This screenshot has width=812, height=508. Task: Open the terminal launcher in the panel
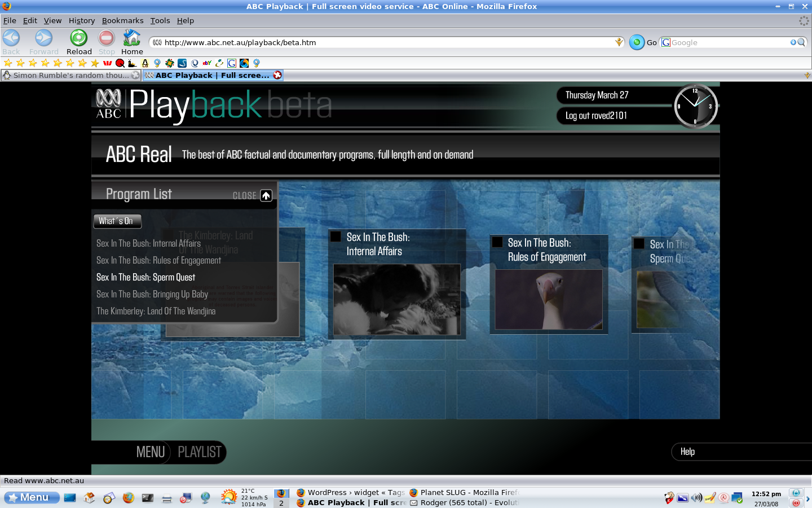(147, 498)
